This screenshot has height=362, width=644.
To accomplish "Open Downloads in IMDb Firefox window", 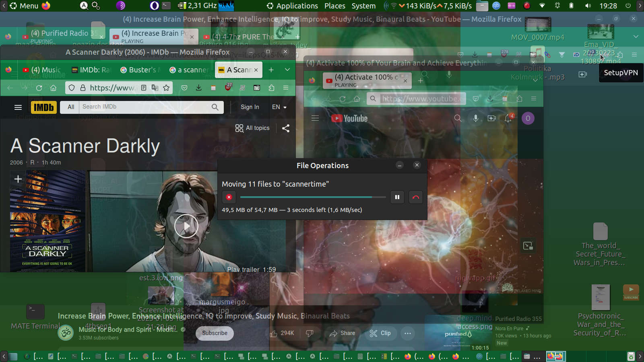I will coord(199,88).
